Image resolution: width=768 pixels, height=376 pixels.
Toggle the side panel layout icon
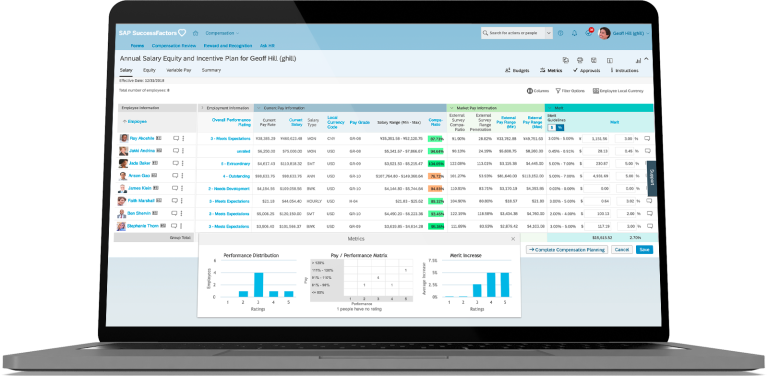[610, 61]
